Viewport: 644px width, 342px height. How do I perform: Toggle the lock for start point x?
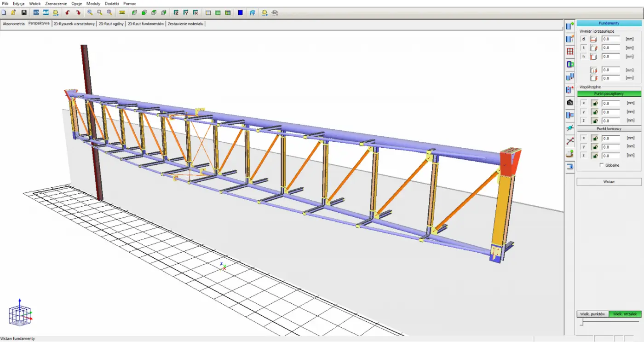point(595,104)
